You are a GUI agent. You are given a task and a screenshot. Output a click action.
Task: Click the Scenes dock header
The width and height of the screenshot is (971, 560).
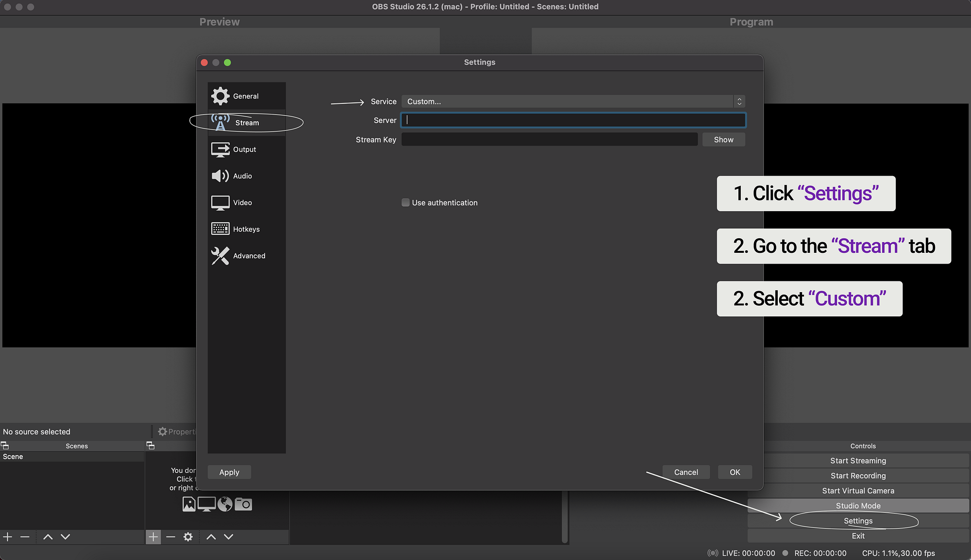coord(77,446)
